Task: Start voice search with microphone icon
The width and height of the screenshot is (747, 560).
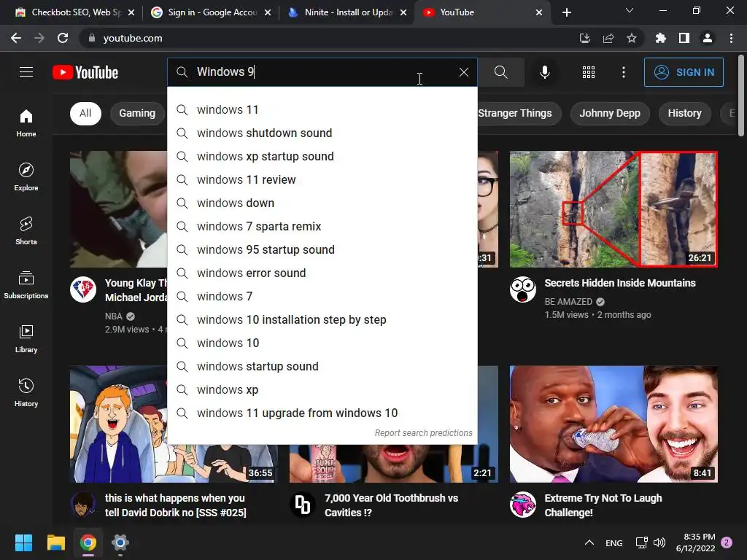Action: click(x=544, y=72)
